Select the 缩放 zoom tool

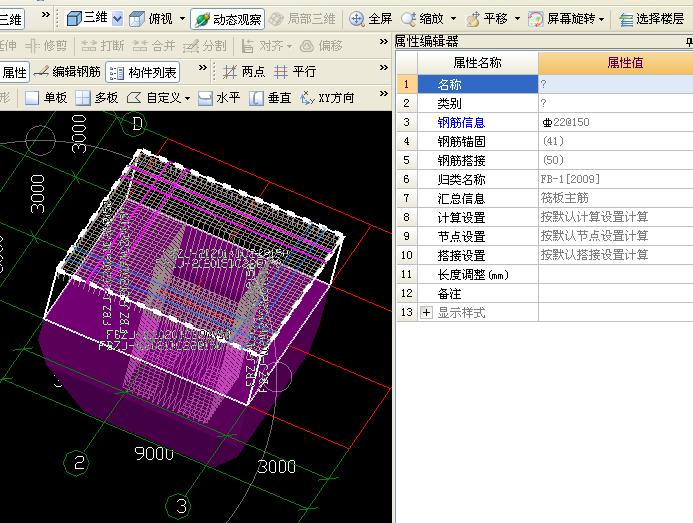tap(422, 19)
